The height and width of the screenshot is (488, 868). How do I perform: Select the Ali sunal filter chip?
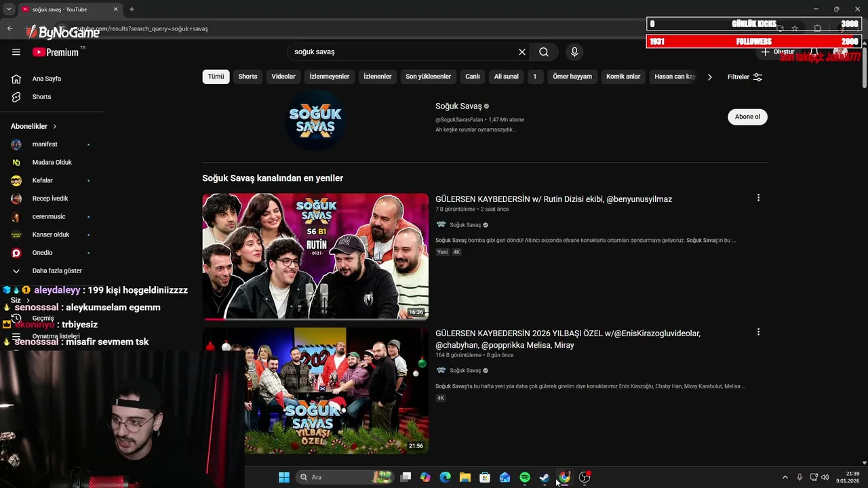click(x=506, y=77)
